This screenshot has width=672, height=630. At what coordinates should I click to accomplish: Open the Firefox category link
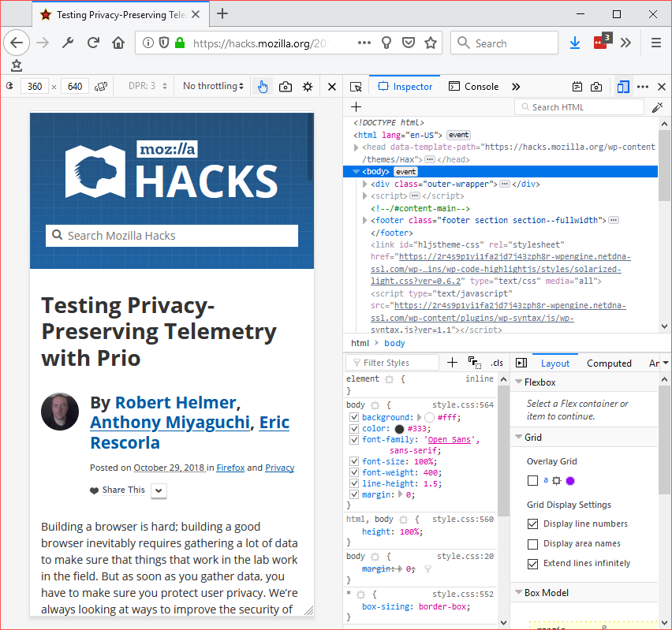pos(230,468)
